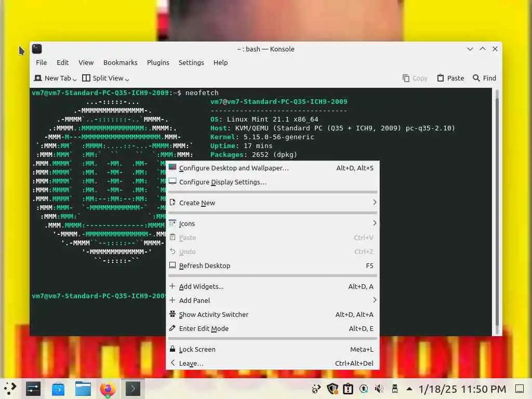Select Lock Screen from context menu
Image resolution: width=532 pixels, height=399 pixels.
tap(272, 349)
